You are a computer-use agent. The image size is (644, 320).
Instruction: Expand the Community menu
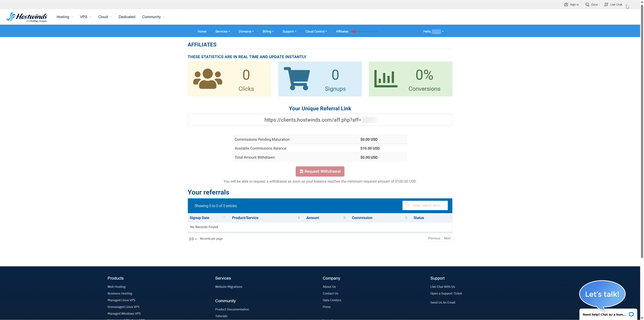153,17
